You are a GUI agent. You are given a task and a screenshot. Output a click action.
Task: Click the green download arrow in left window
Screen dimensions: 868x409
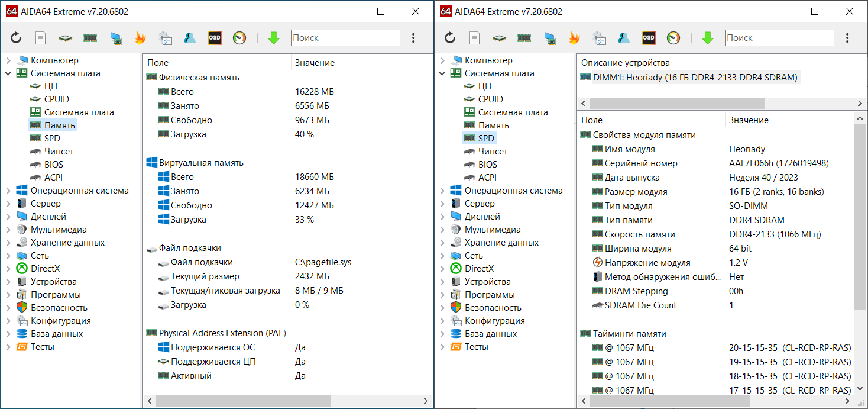click(x=273, y=38)
